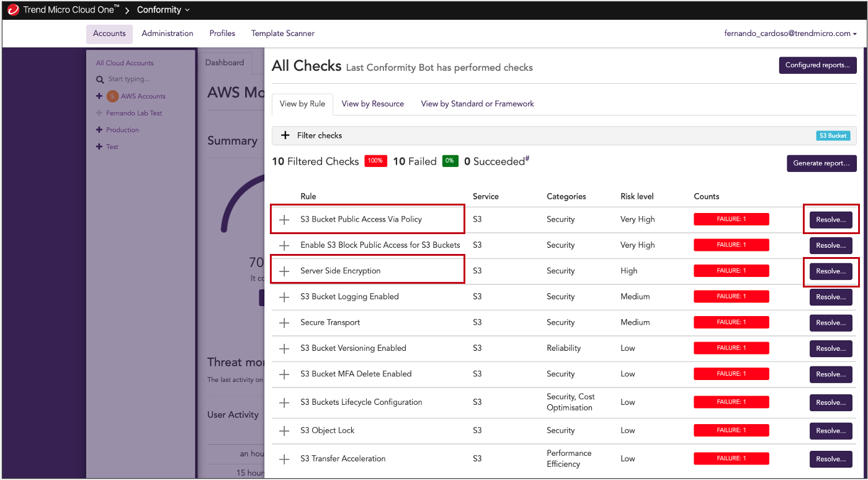The height and width of the screenshot is (480, 868).
Task: Expand the Server Side Encryption row
Action: tap(284, 271)
